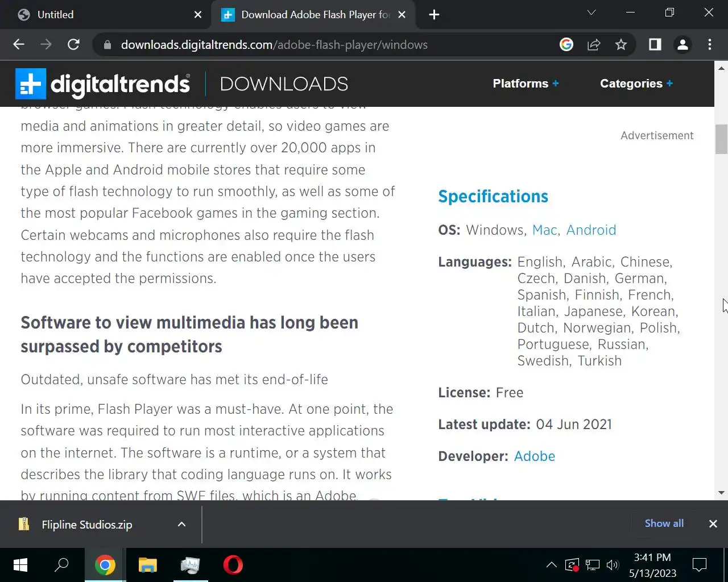The height and width of the screenshot is (582, 728).
Task: Open the tab search dropdown
Action: [591, 13]
